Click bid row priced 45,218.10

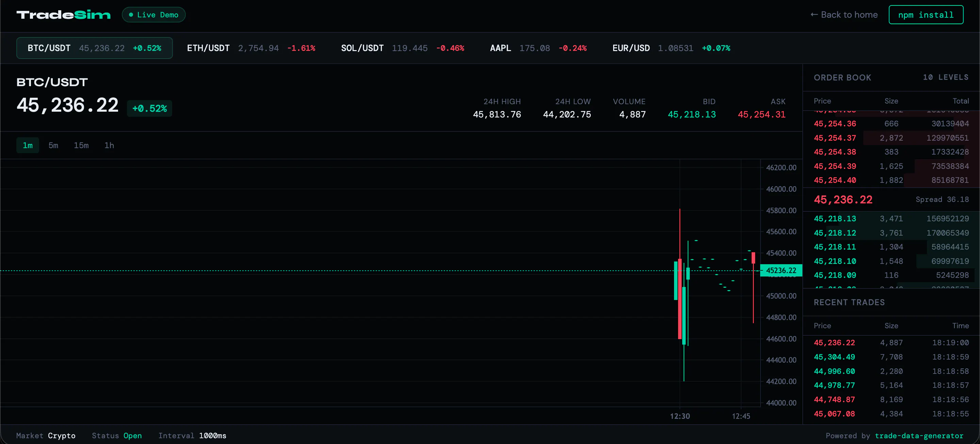[891, 261]
